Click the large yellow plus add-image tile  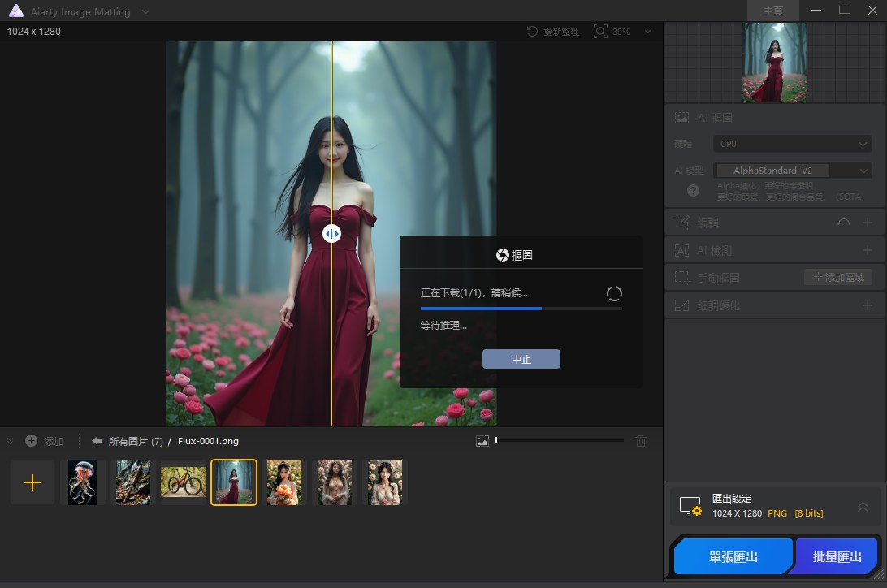[32, 482]
